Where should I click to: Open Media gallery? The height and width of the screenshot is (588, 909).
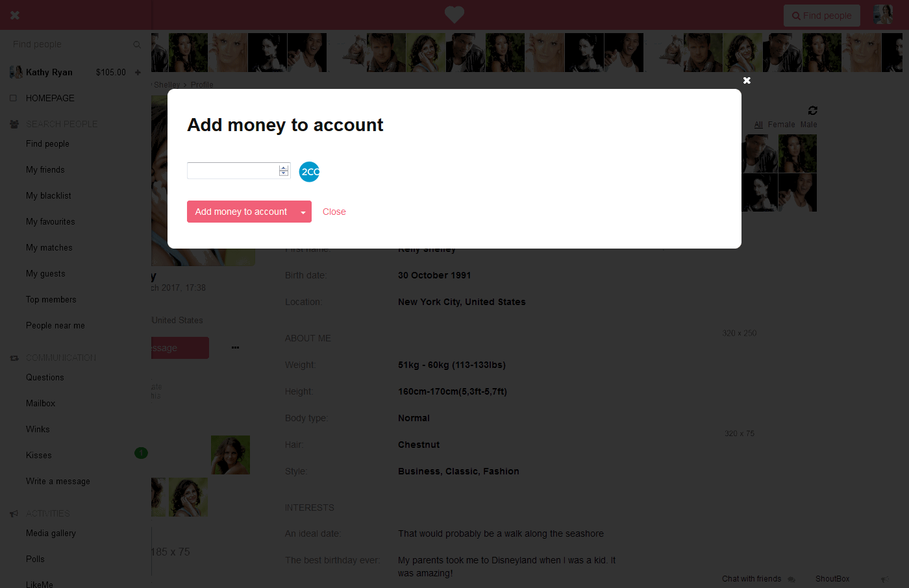(x=51, y=533)
